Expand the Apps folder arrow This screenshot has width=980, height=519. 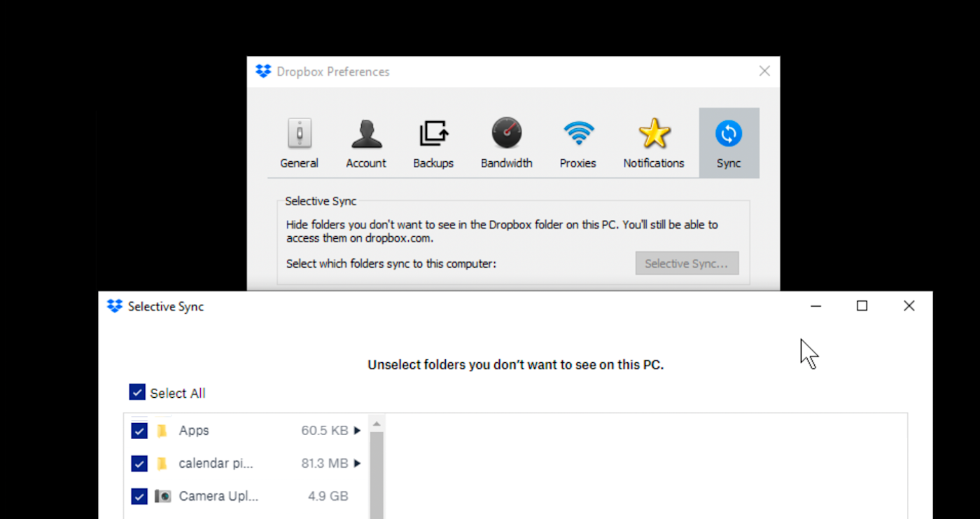(x=357, y=431)
